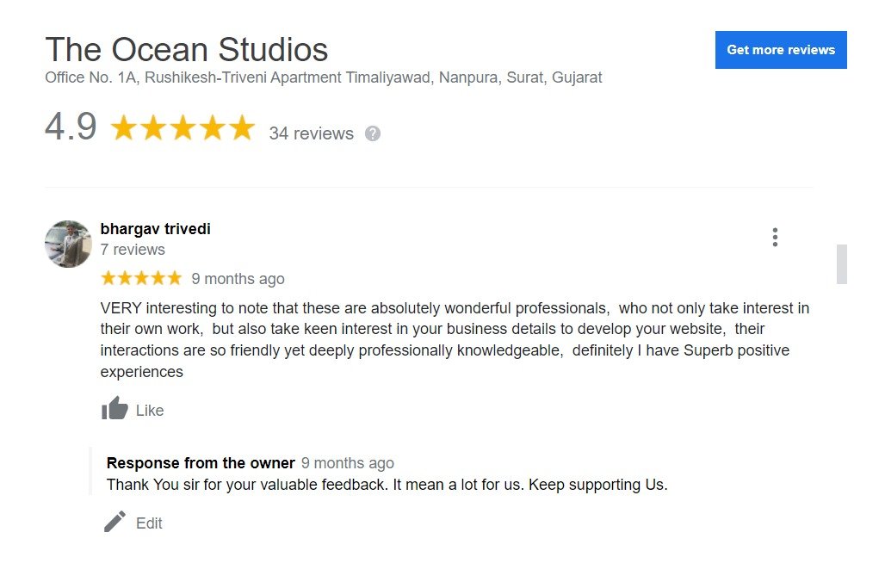This screenshot has height=588, width=885.
Task: Click the review's 9 months ago timestamp
Action: 238,279
